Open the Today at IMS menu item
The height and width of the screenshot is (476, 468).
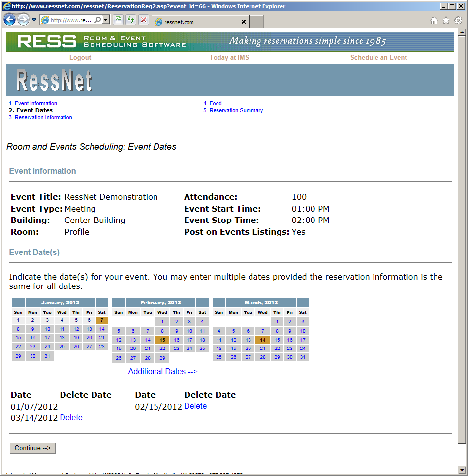[x=229, y=57]
